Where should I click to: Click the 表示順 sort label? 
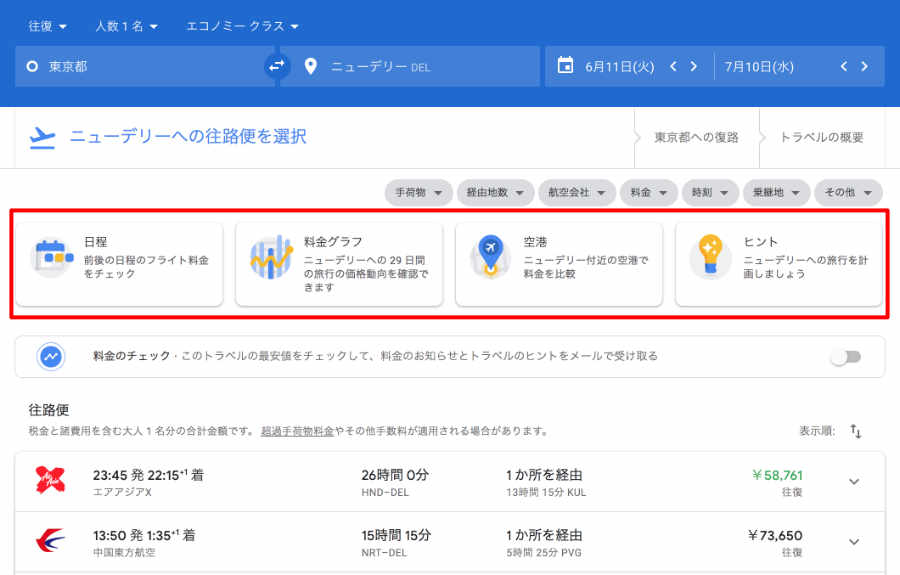[817, 431]
